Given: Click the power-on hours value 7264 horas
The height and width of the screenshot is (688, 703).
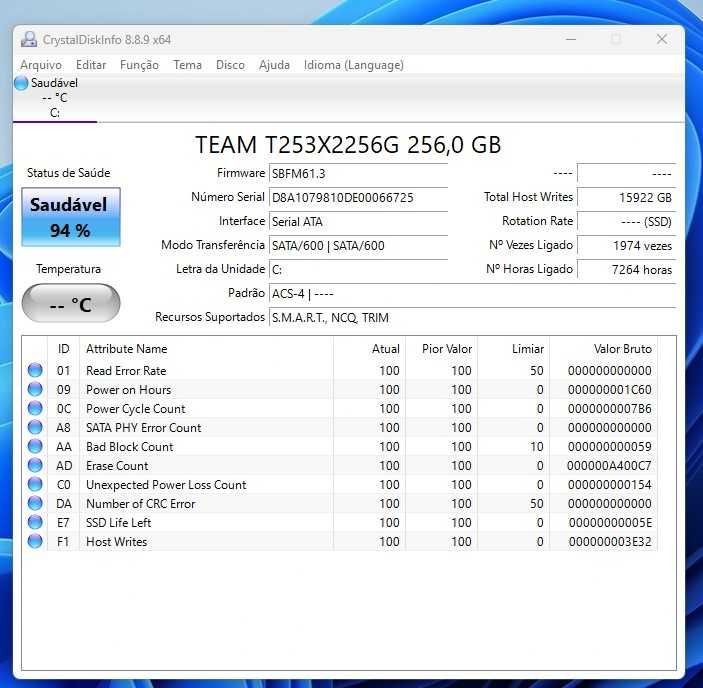Looking at the screenshot, I should (626, 270).
